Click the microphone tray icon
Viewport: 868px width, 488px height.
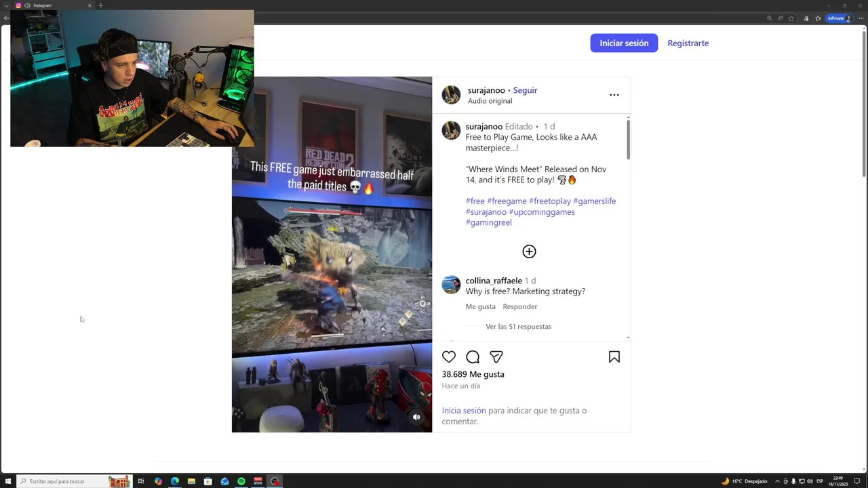point(793,481)
